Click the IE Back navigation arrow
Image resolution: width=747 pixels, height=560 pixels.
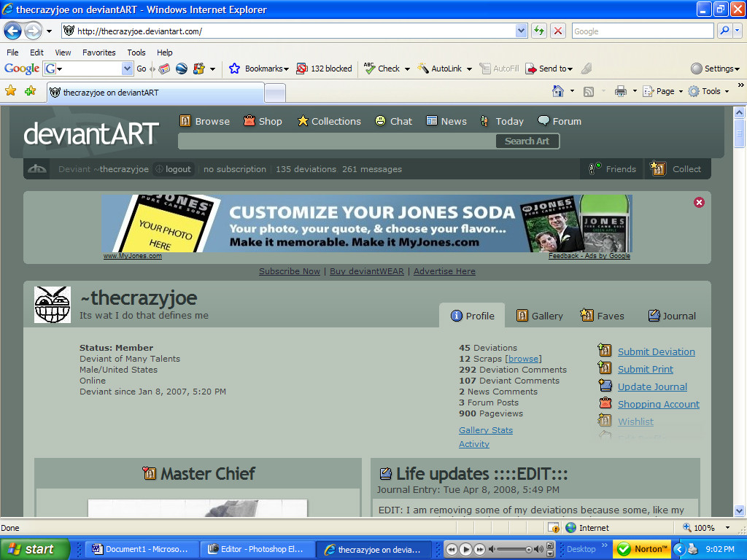pyautogui.click(x=13, y=31)
